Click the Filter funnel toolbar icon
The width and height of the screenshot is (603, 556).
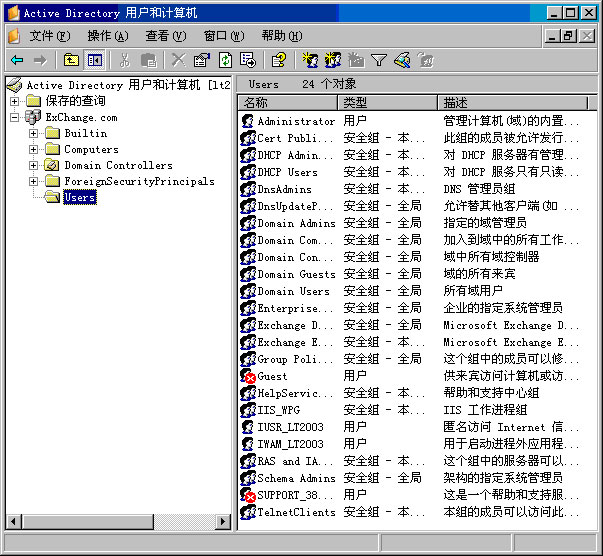click(x=379, y=60)
